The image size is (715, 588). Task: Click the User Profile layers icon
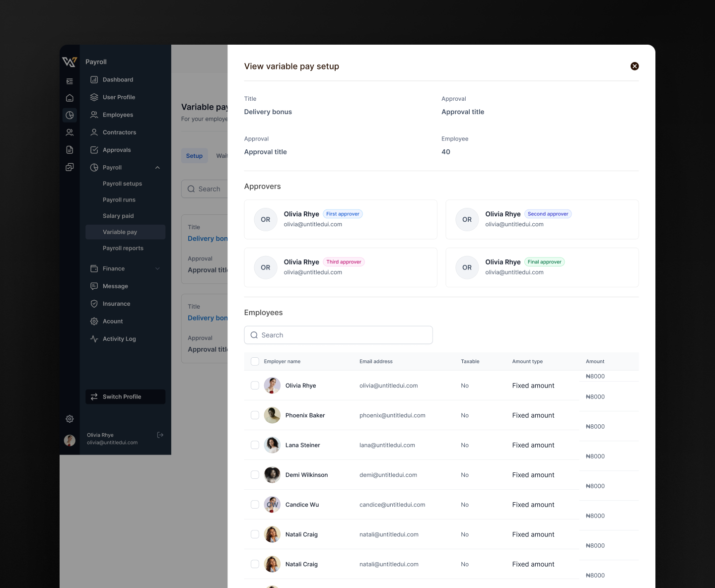pyautogui.click(x=94, y=97)
